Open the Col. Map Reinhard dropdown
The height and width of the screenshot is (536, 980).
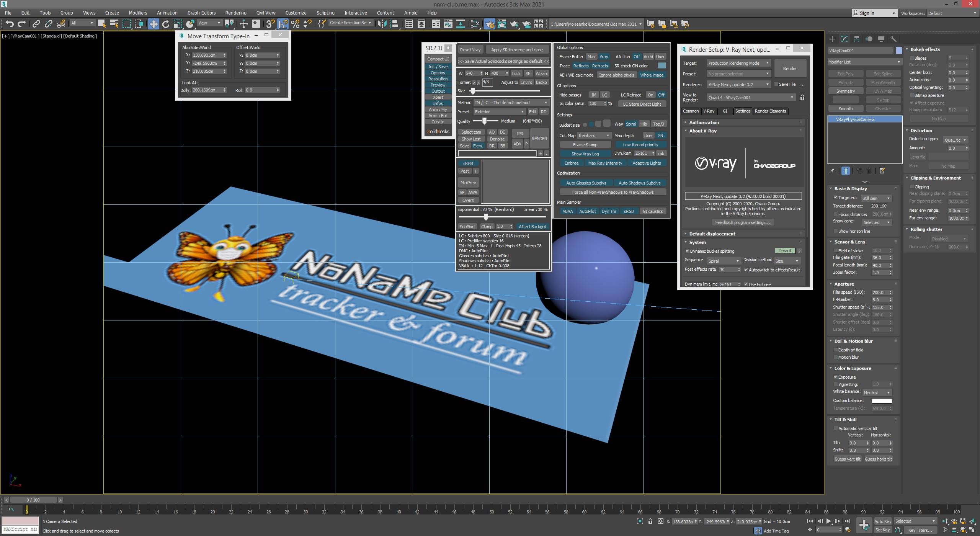(594, 135)
